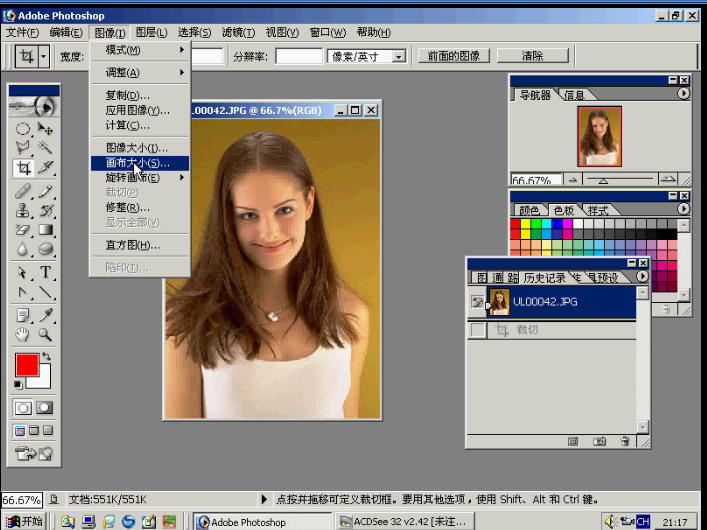Switch to Quick Mask mode

(45, 407)
